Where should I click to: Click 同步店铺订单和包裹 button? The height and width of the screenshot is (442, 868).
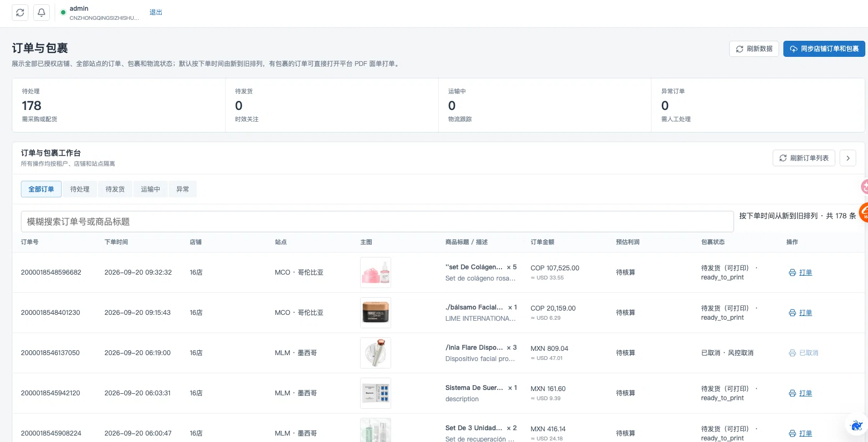pos(824,49)
